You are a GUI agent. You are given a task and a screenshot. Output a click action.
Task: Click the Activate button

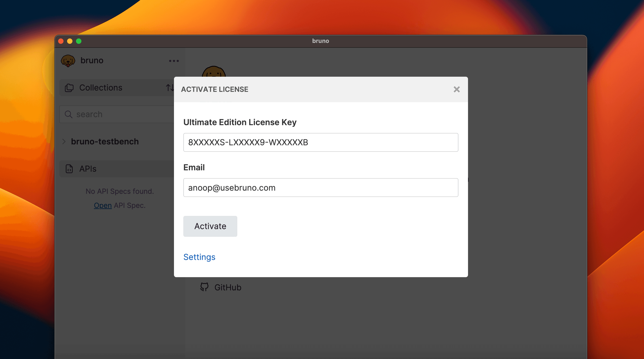[210, 226]
